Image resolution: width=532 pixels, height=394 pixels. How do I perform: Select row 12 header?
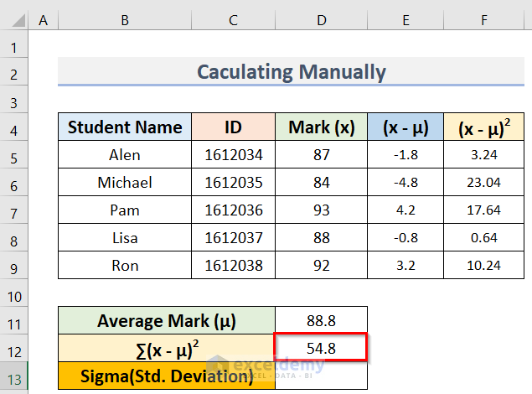tap(14, 348)
